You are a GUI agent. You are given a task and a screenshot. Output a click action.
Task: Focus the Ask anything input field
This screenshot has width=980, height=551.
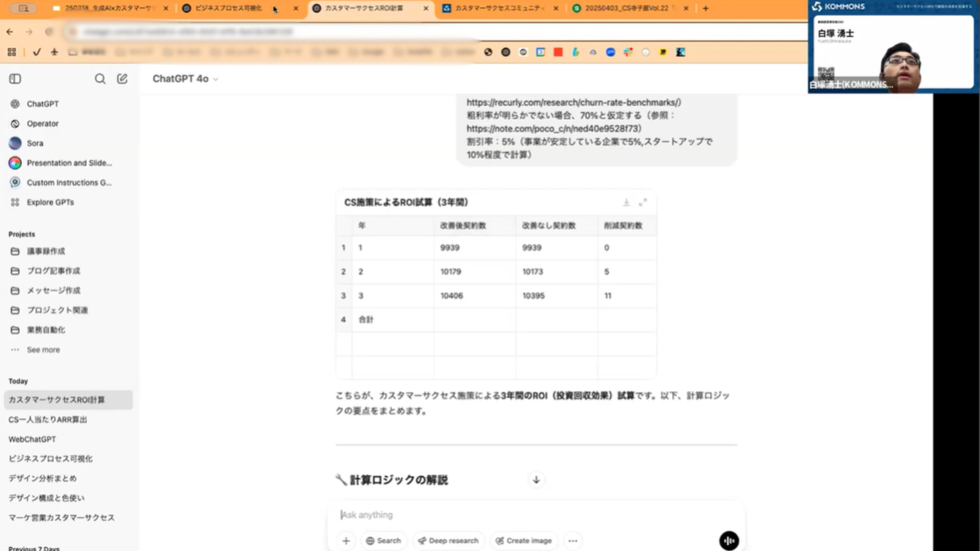coord(536,515)
